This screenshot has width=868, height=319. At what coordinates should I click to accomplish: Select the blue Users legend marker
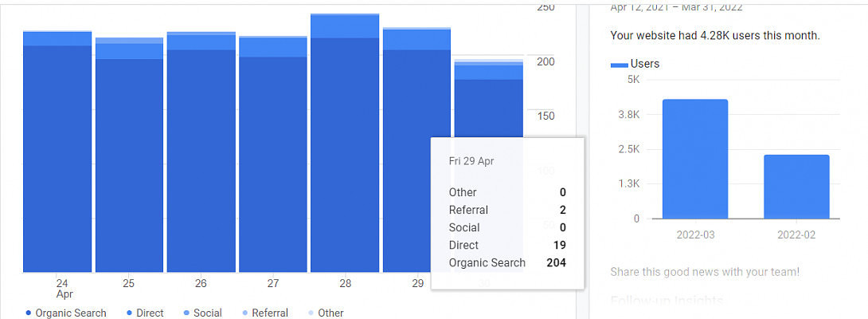[x=620, y=64]
